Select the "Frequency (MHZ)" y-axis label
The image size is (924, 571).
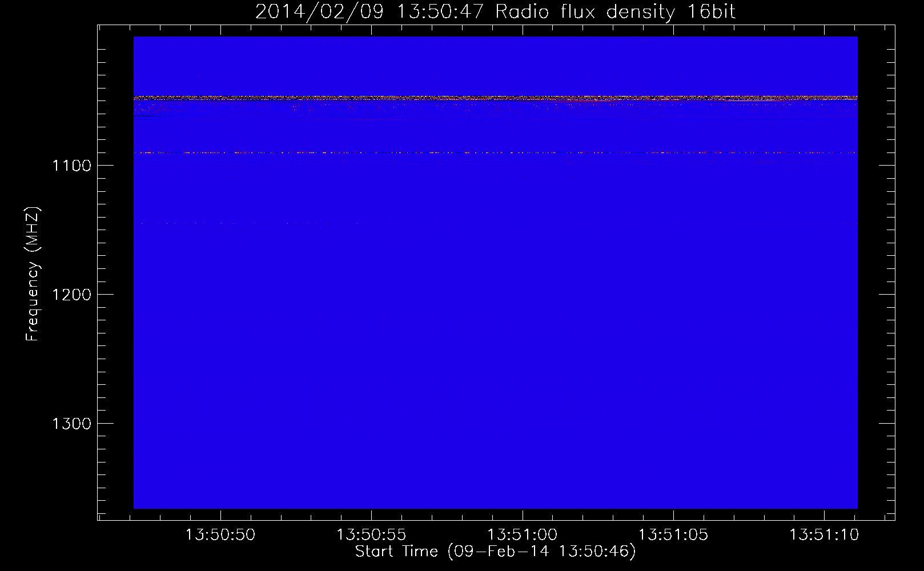(33, 274)
